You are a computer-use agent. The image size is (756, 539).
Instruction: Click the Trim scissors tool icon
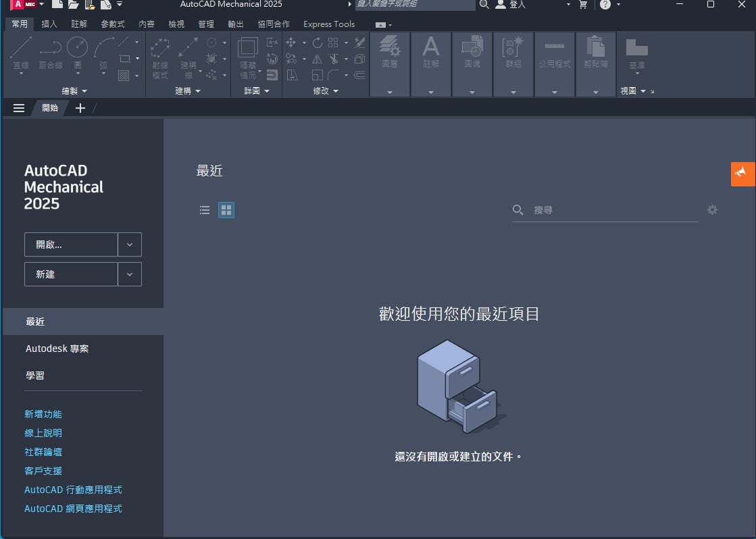coord(334,59)
